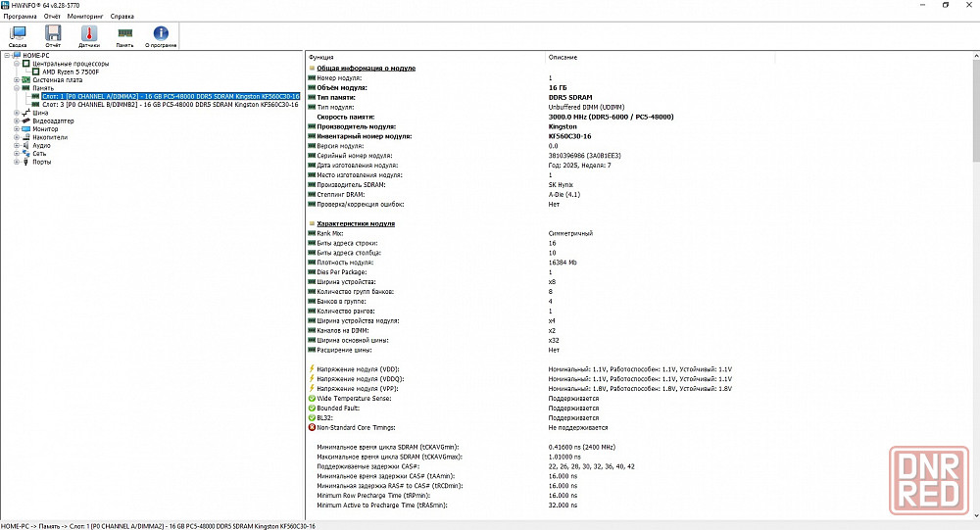This screenshot has width=980, height=530.
Task: Click lightning icon of Напряжение модуля (VDD)
Action: coord(312,368)
